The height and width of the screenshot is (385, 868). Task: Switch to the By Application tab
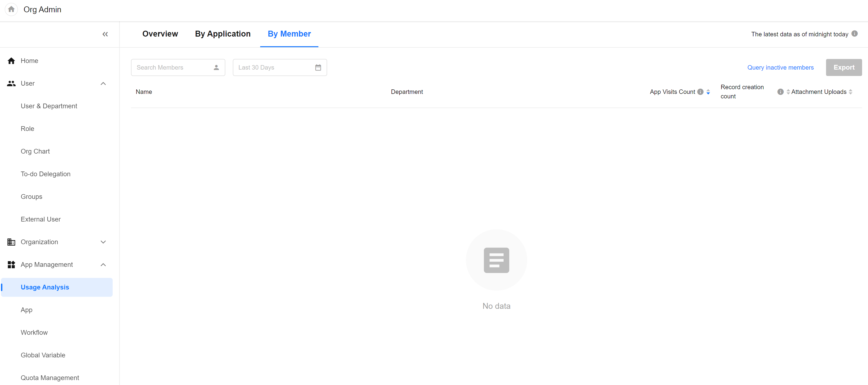tap(223, 34)
